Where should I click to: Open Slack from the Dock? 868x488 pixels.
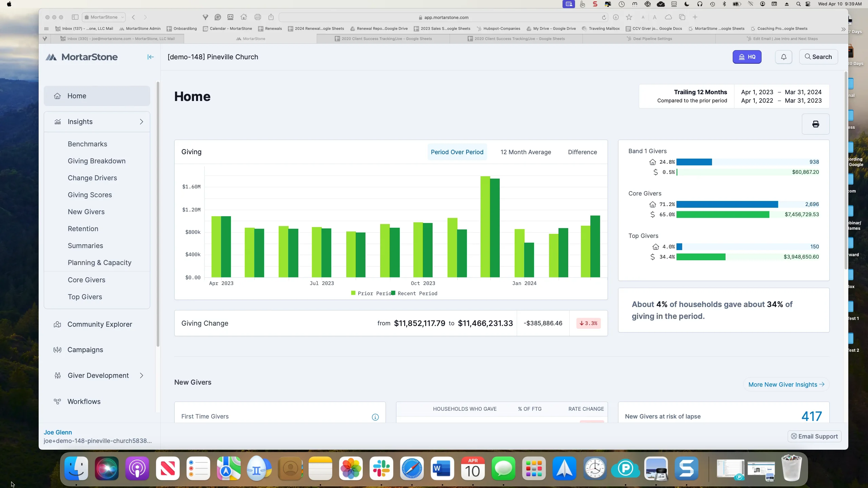381,469
